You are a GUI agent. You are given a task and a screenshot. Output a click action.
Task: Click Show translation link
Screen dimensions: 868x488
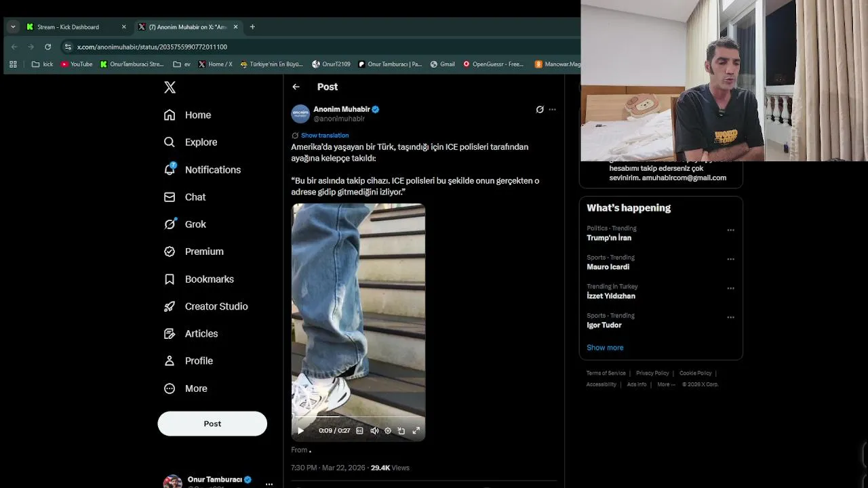click(325, 136)
